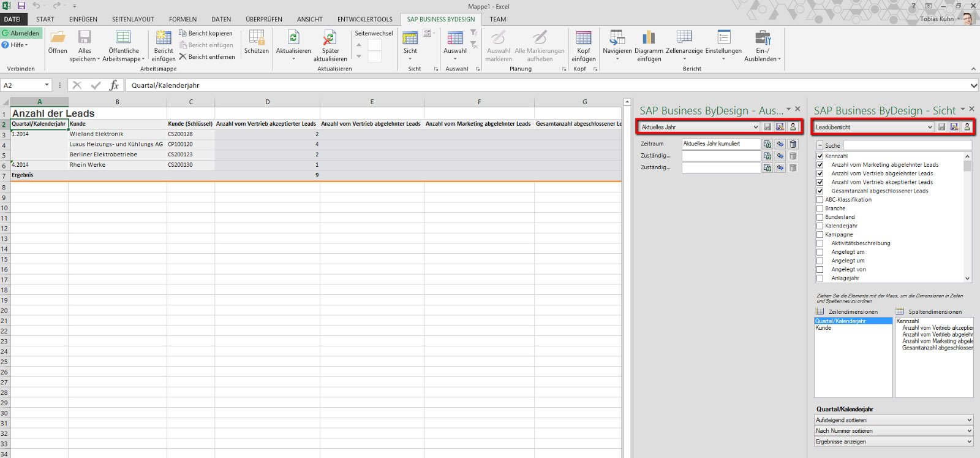
Task: Uncheck Gesamtanzahl abgeschlossener Leads
Action: coord(820,191)
